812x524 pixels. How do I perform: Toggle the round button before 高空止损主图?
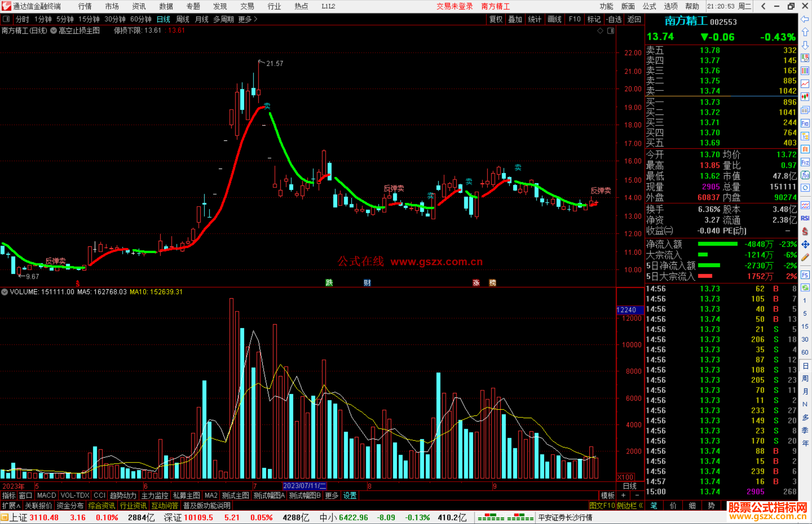coord(53,31)
